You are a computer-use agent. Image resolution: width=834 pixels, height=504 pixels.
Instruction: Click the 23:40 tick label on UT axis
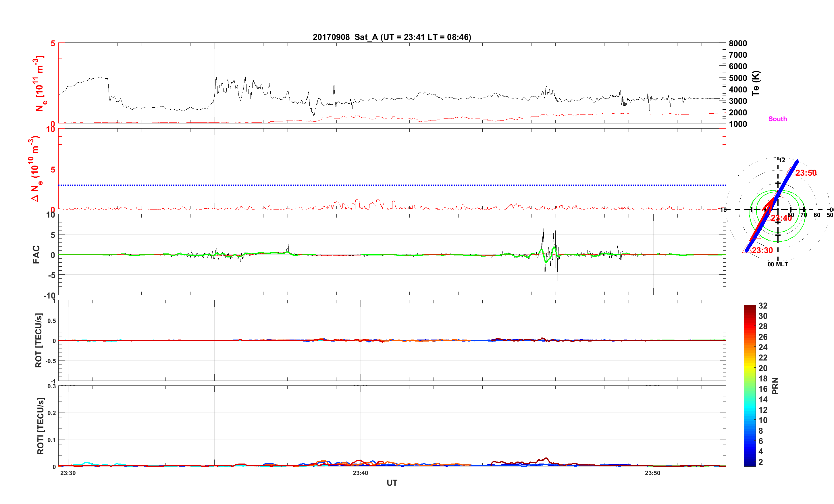pos(360,473)
